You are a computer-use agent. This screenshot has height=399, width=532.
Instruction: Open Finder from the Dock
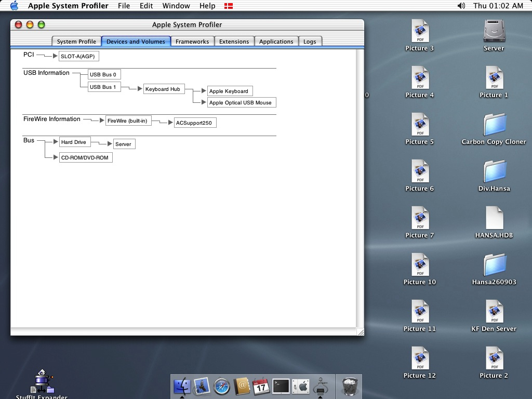pos(182,386)
